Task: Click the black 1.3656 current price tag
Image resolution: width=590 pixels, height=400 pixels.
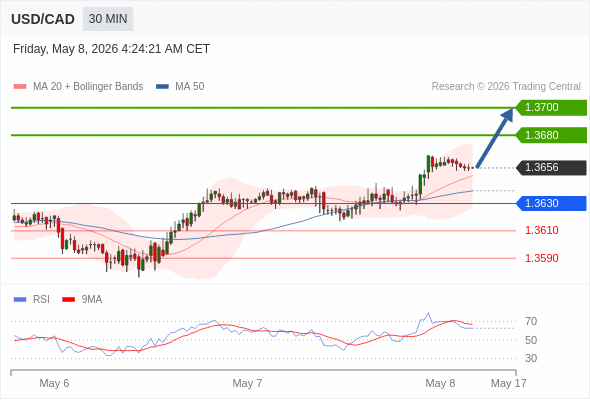Action: click(x=551, y=167)
